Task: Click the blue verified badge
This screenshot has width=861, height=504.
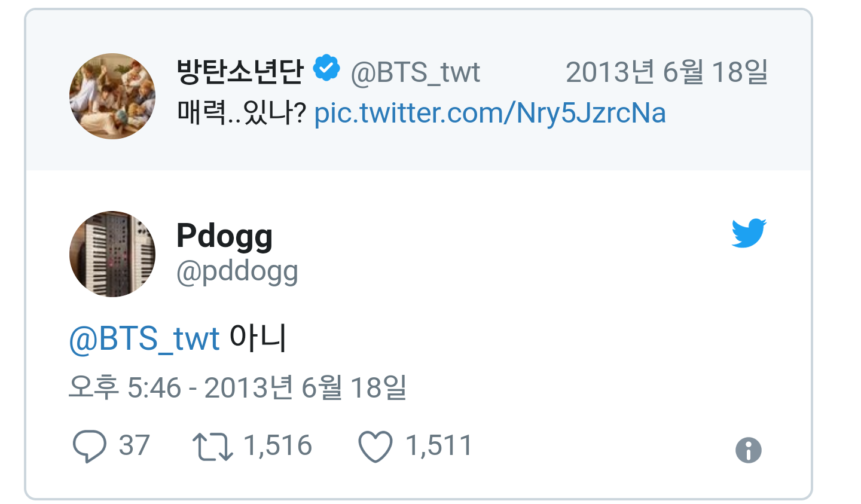Action: coord(326,69)
